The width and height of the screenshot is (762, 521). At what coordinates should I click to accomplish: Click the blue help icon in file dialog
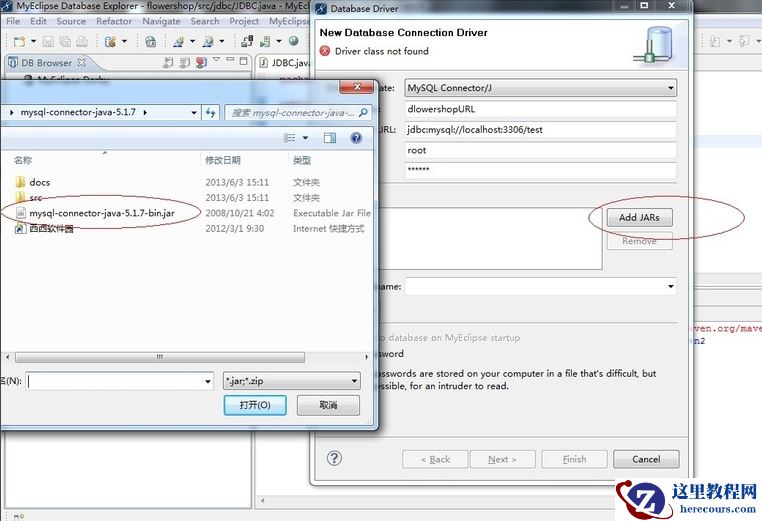tap(356, 138)
